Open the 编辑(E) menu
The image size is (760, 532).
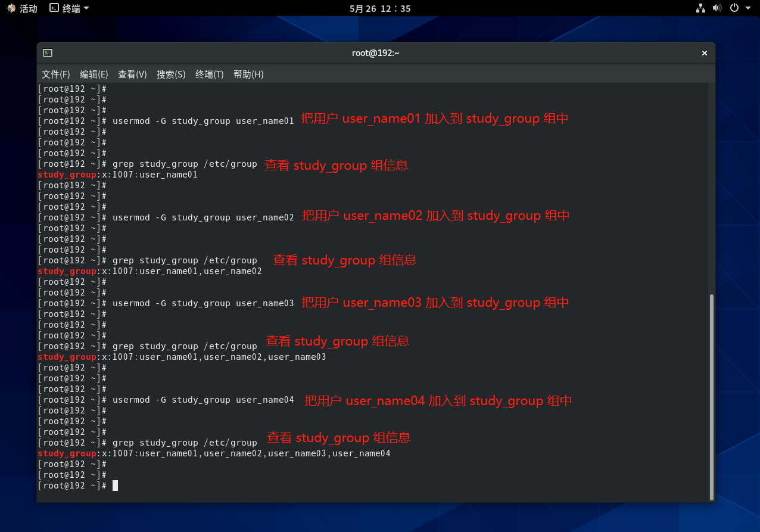[x=94, y=74]
